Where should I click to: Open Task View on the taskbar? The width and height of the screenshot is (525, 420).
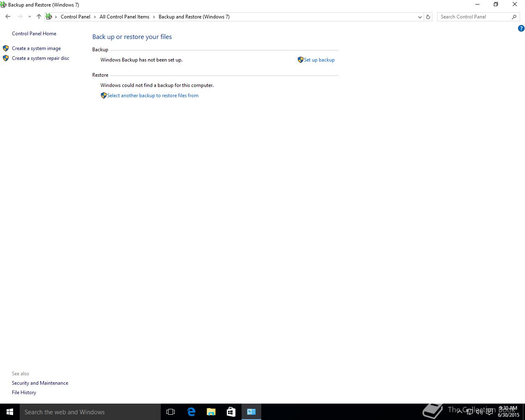tap(171, 412)
